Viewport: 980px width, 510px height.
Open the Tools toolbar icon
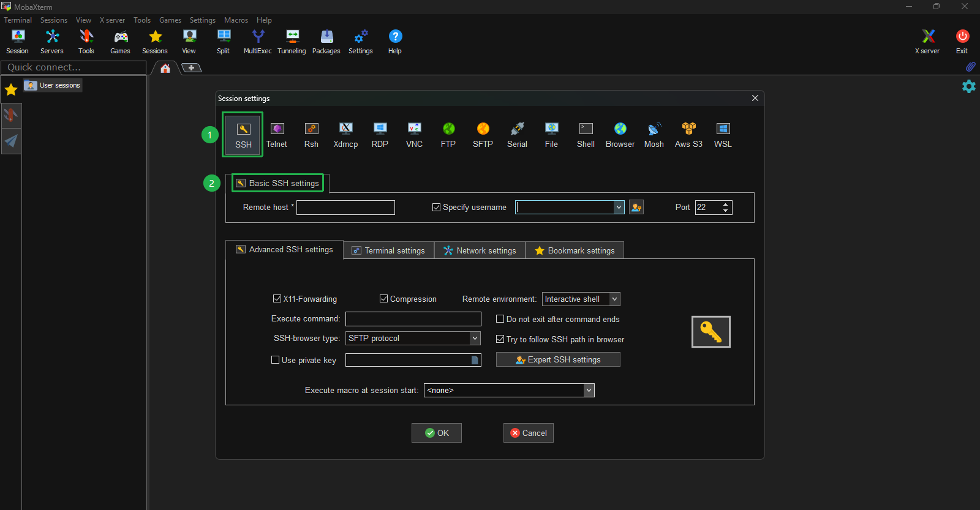click(86, 42)
